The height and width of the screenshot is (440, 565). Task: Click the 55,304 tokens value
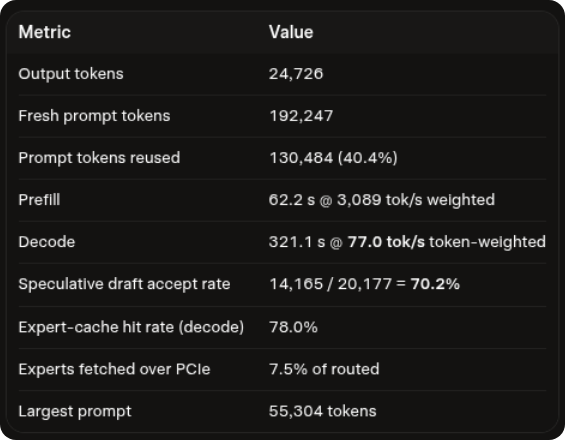click(x=322, y=411)
